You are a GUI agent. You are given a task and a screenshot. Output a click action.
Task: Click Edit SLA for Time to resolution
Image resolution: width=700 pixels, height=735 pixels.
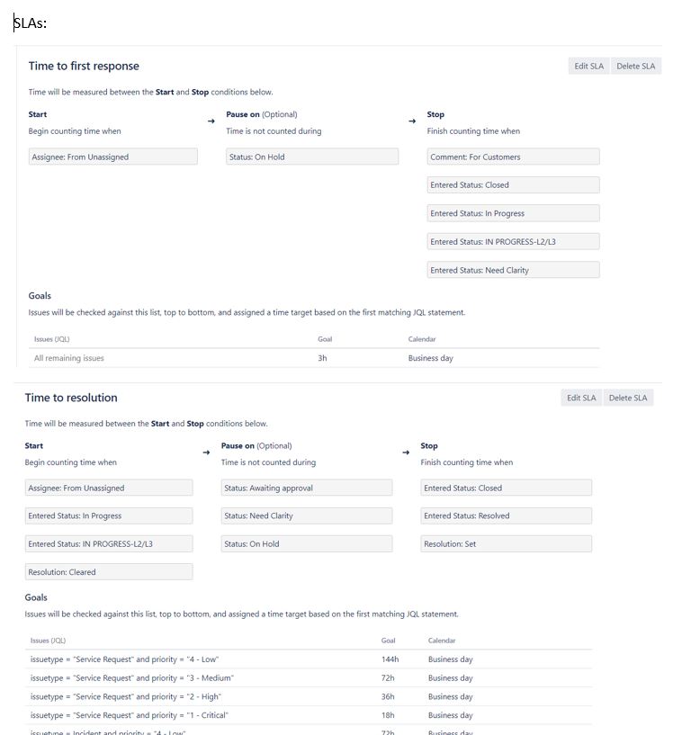[581, 398]
